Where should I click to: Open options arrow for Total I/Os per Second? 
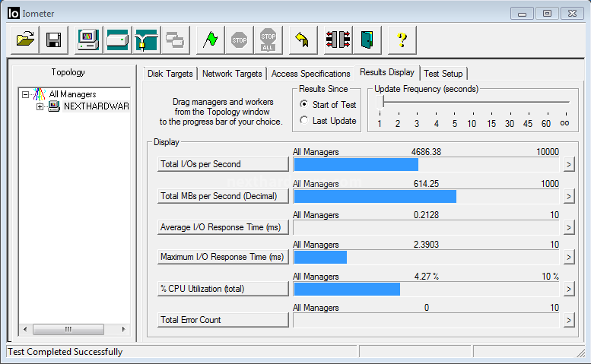coord(569,164)
